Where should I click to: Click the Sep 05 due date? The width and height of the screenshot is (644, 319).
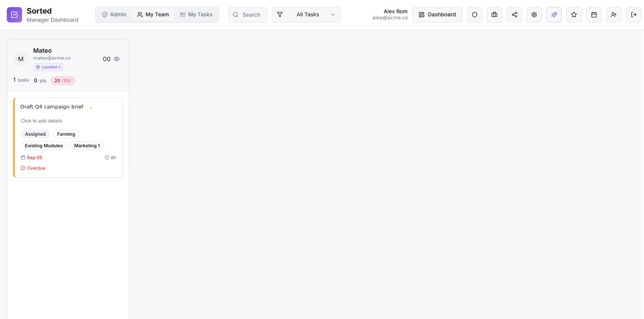pyautogui.click(x=31, y=157)
